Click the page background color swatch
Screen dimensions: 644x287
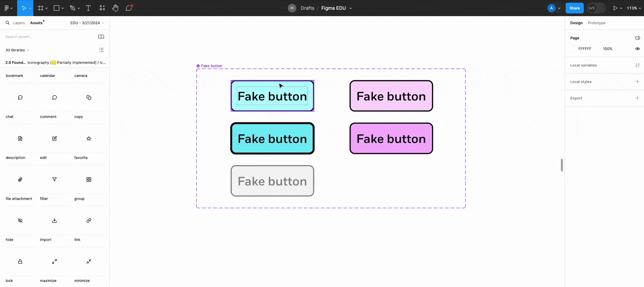574,49
